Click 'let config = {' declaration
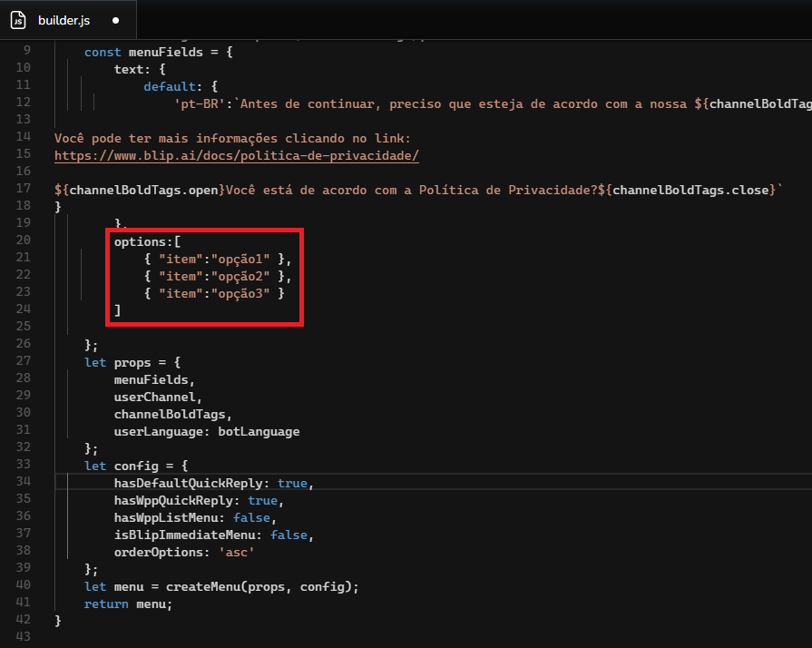The height and width of the screenshot is (648, 812). 136,466
